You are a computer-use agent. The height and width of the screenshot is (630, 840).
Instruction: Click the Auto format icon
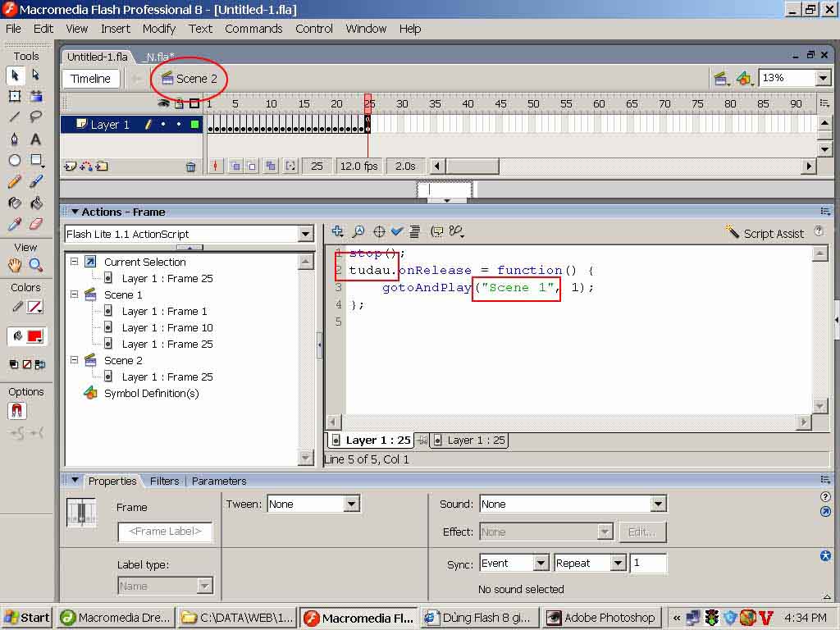414,231
